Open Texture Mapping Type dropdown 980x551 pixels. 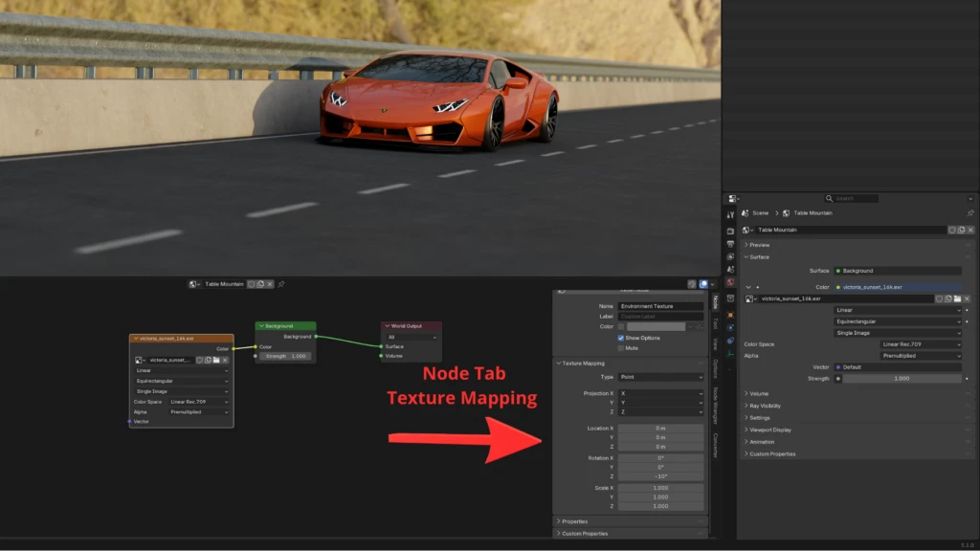tap(660, 377)
